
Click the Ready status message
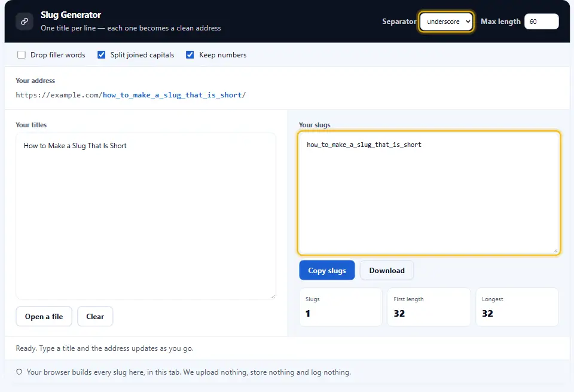[x=105, y=348]
